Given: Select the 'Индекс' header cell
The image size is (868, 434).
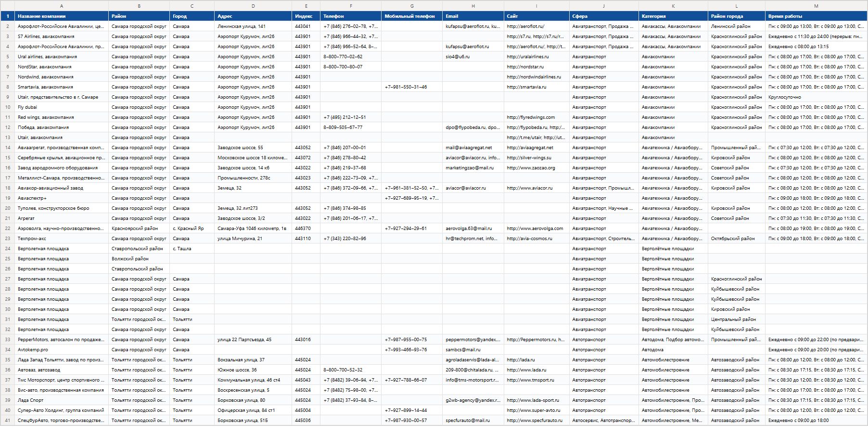Looking at the screenshot, I should pyautogui.click(x=306, y=16).
